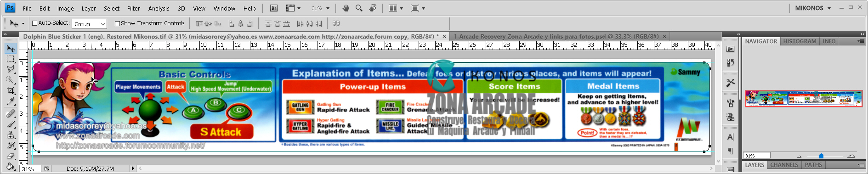Select the History Brush tool
Viewport: 868px width, 174px height.
tap(11, 145)
